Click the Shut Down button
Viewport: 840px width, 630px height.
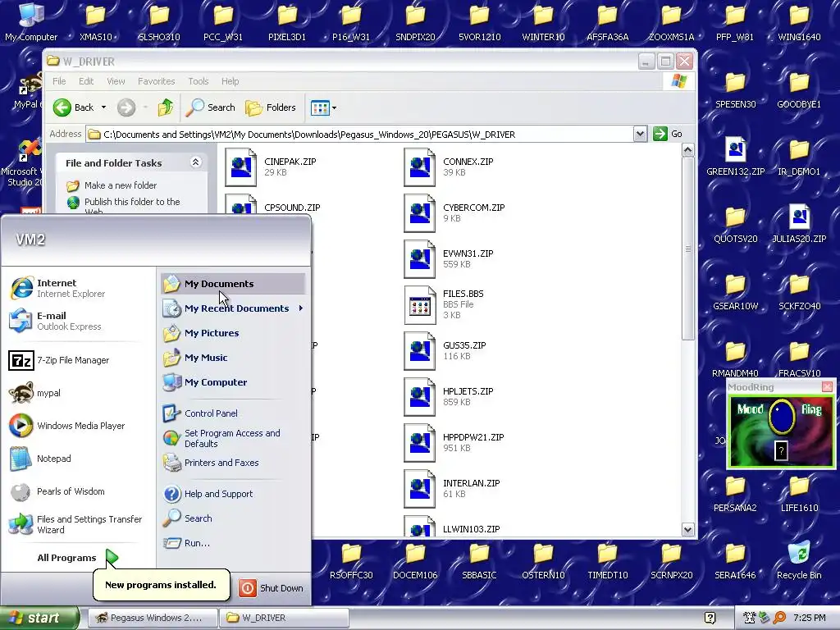point(271,588)
